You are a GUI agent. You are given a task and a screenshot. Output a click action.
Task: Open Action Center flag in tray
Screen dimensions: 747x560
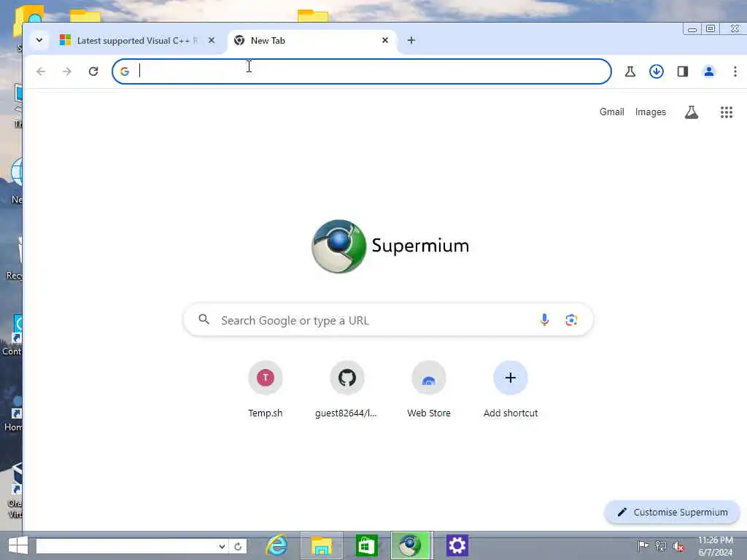pos(643,546)
